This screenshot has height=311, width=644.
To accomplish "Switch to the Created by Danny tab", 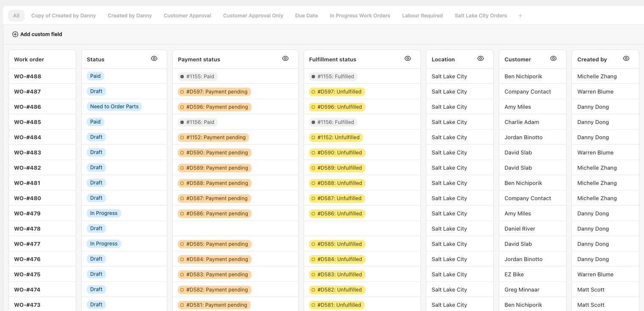I will point(130,16).
